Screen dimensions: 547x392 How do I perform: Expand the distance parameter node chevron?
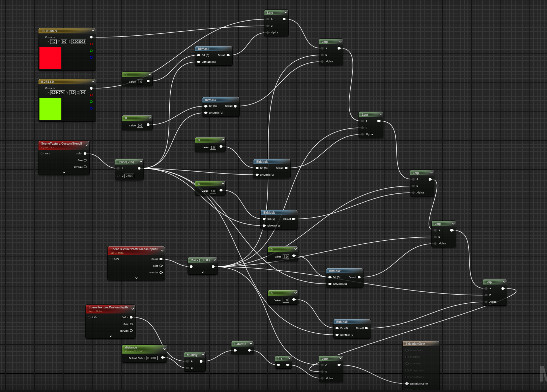pyautogui.click(x=164, y=349)
